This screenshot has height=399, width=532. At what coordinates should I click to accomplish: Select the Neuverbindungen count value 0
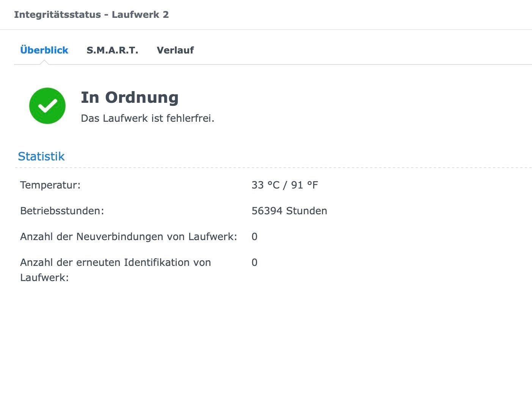coord(254,237)
